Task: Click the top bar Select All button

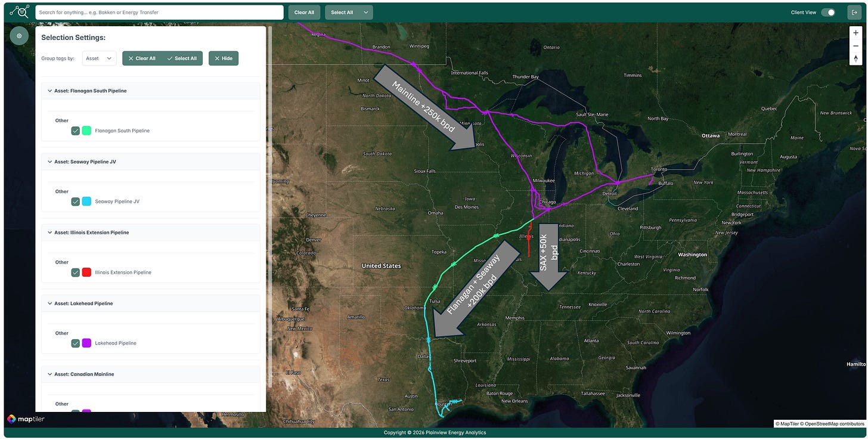Action: (342, 12)
